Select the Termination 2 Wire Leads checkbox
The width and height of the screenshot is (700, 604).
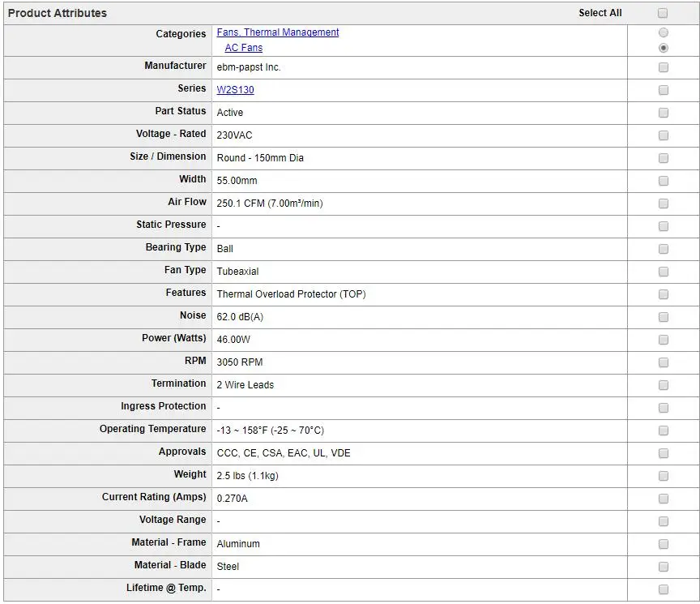click(664, 385)
